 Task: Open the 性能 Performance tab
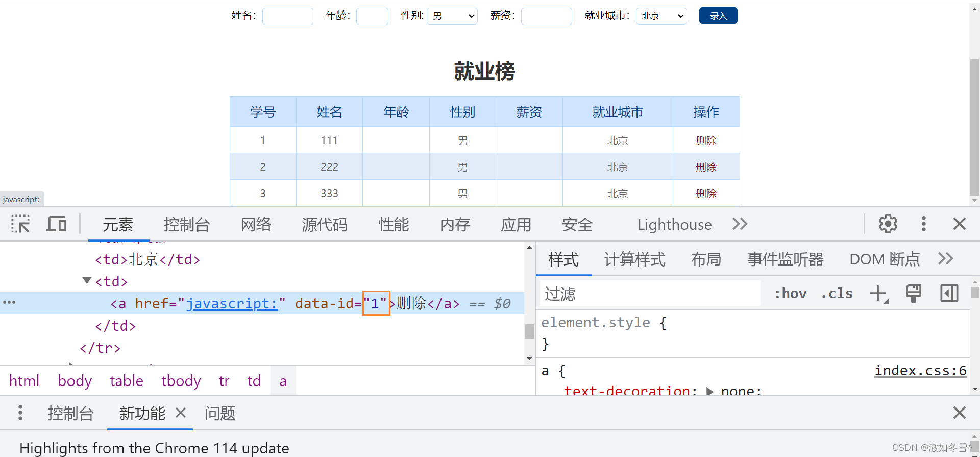click(x=394, y=224)
